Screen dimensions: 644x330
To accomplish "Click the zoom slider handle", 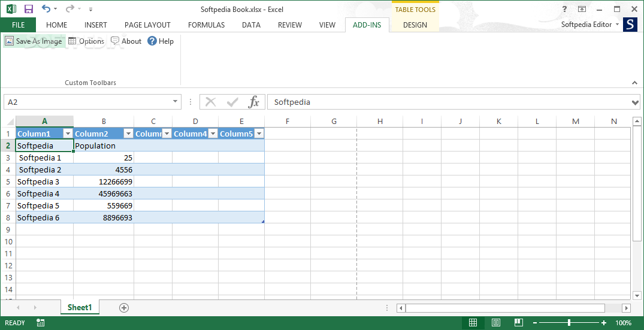I will pos(569,323).
